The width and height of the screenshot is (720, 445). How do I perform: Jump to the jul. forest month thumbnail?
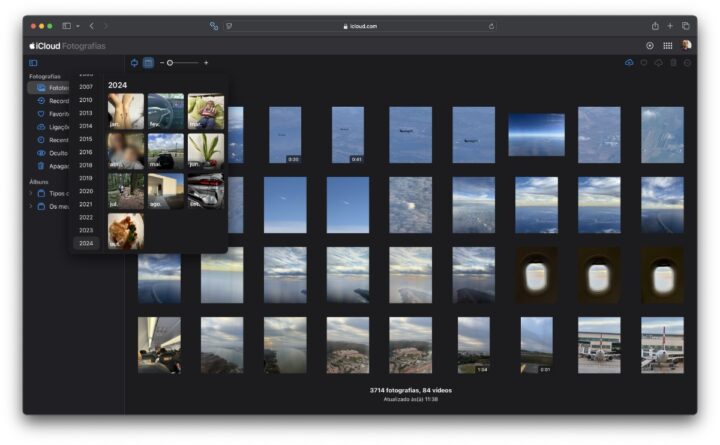(126, 191)
